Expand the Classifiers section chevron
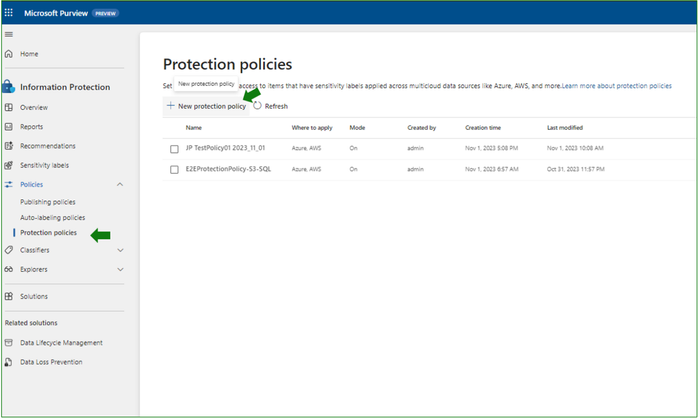The image size is (700, 420). pyautogui.click(x=121, y=250)
